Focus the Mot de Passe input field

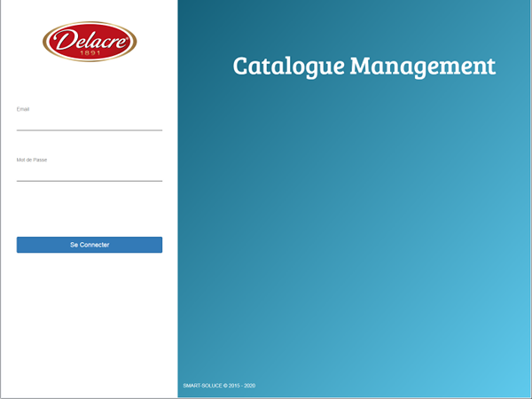click(x=89, y=173)
